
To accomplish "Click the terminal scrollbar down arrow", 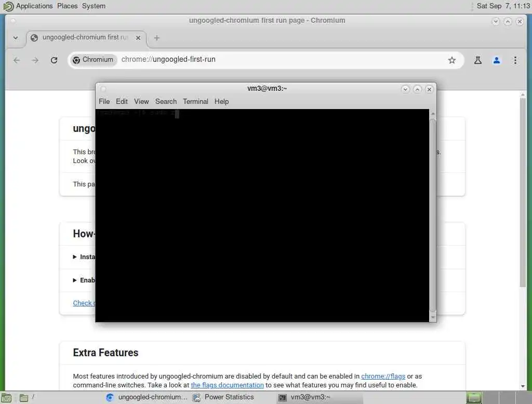I will pos(433,317).
